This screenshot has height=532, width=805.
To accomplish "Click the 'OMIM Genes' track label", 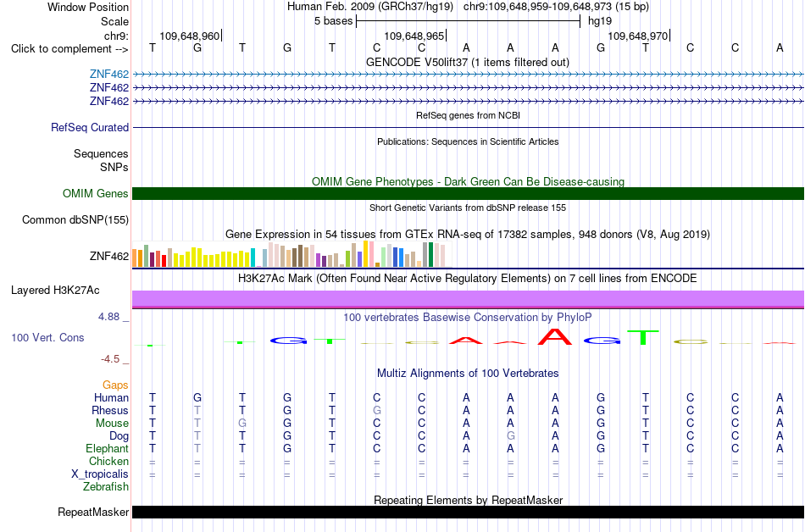I will click(x=95, y=193).
